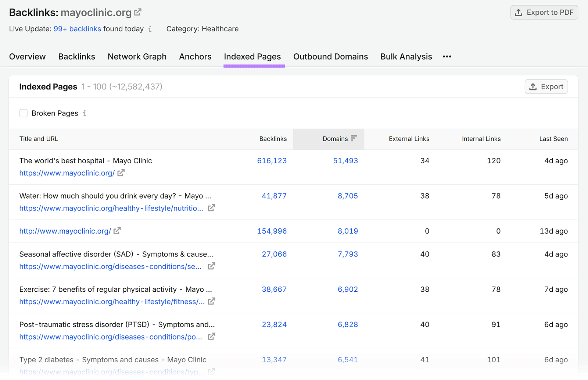
Task: Click the Export button for Indexed Pages
Action: (x=546, y=87)
